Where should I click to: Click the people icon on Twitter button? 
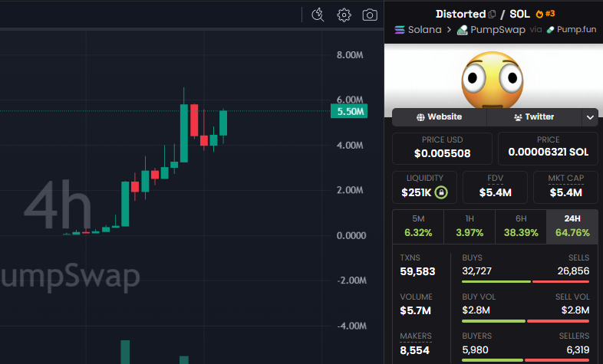(x=518, y=117)
